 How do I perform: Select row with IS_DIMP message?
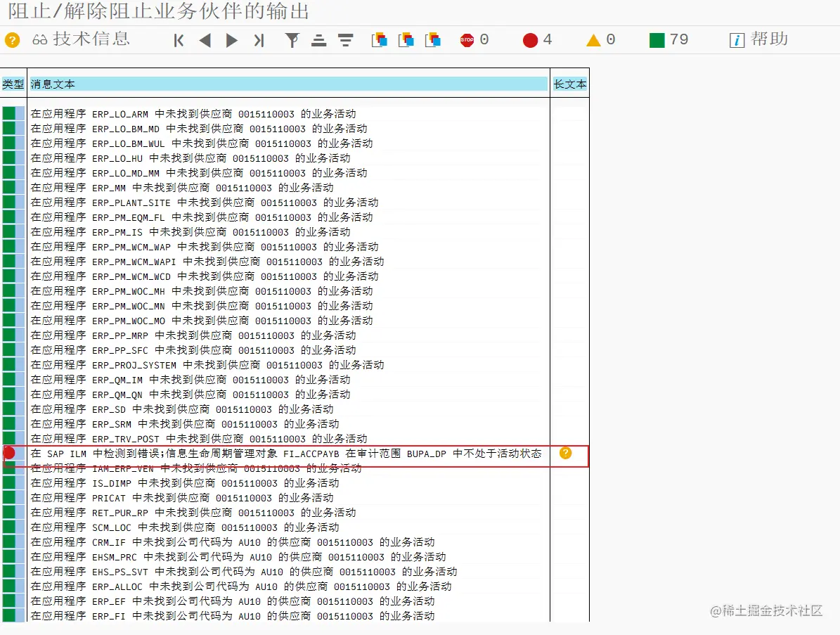[x=185, y=483]
